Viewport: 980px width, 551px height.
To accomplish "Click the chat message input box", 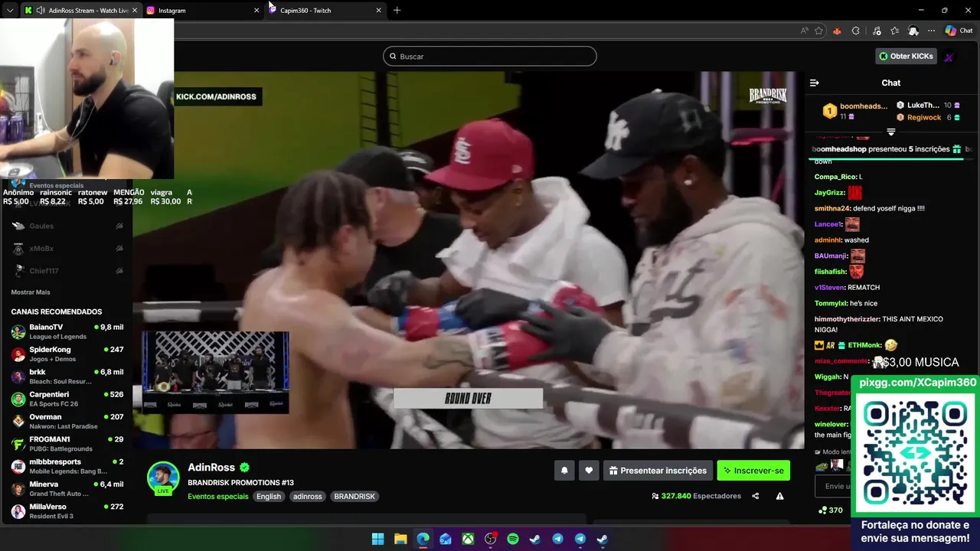I will pos(833,486).
